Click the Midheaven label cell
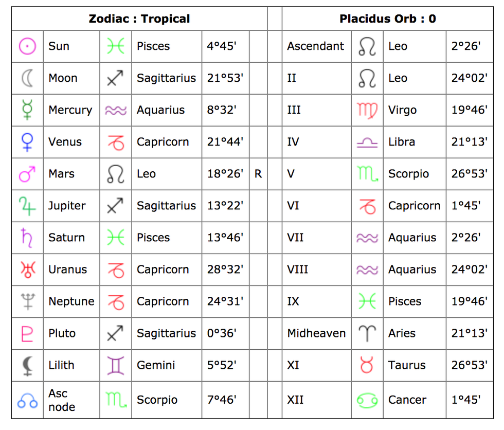 (316, 333)
